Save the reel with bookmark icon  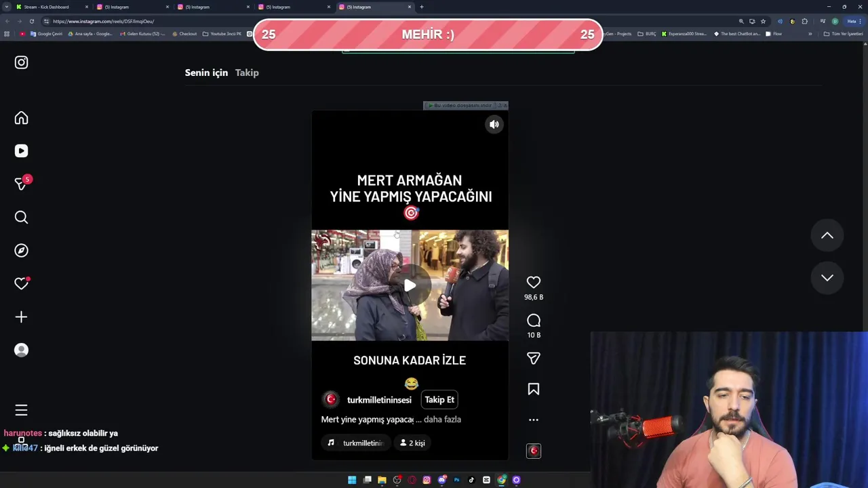(534, 389)
